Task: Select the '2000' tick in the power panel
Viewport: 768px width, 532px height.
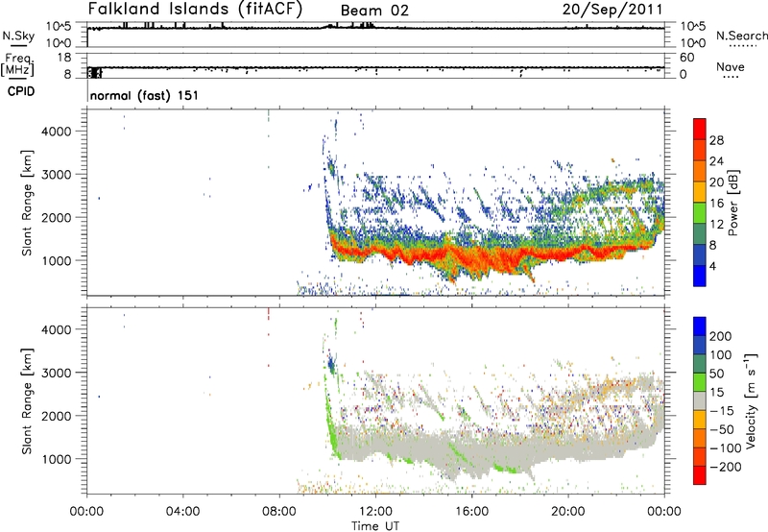Action: [x=57, y=217]
